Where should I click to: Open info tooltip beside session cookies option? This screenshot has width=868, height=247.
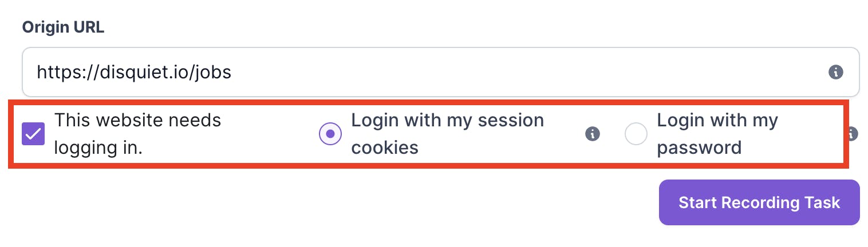[x=593, y=134]
